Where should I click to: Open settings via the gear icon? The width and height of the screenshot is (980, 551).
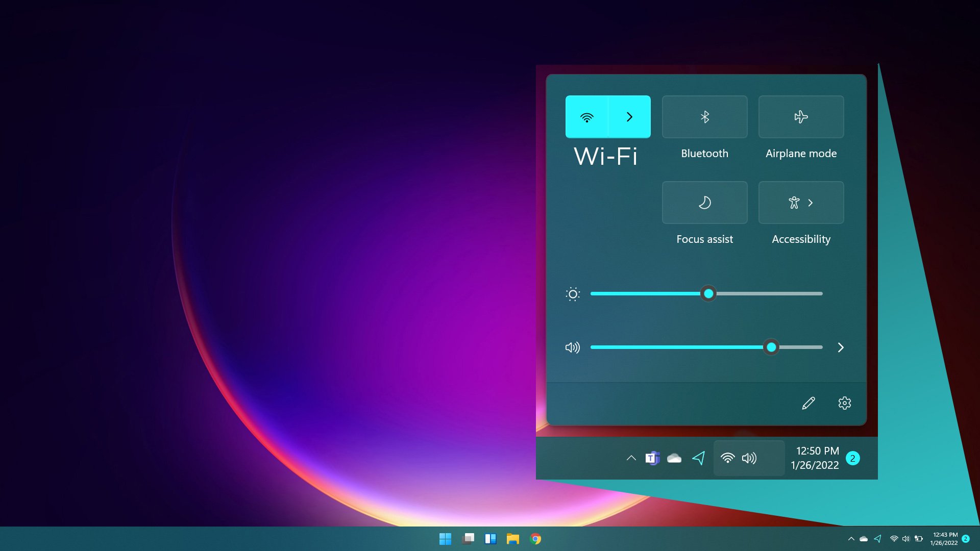[845, 403]
